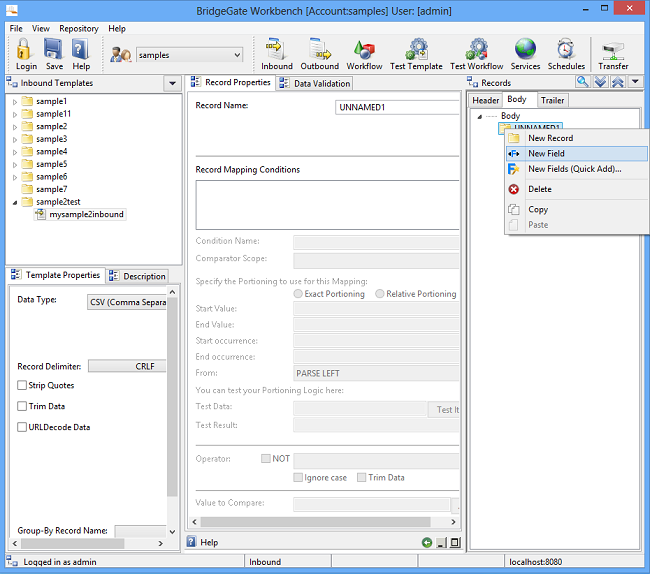
Task: Click the Help panel question mark icon
Action: click(191, 542)
